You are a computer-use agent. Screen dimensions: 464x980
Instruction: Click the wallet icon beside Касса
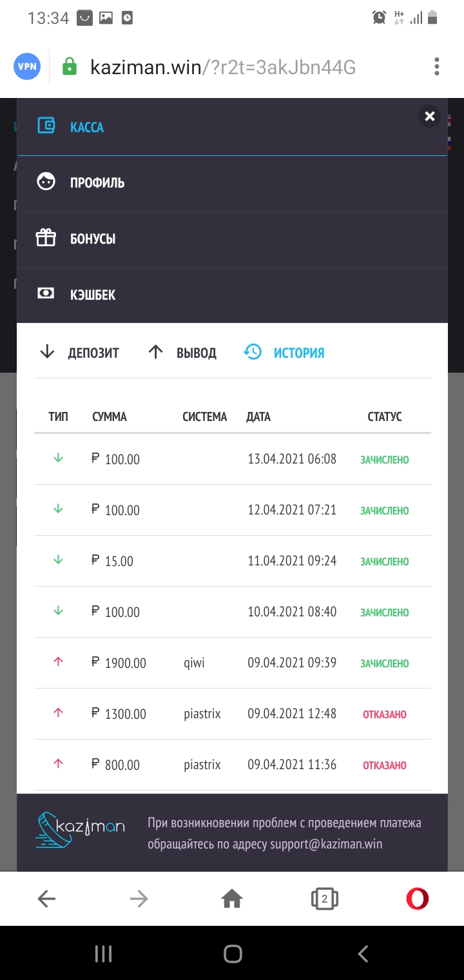pos(46,126)
